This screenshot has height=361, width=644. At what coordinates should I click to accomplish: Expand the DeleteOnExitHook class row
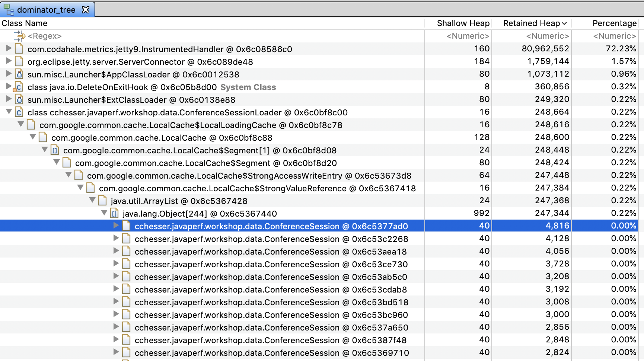(9, 86)
